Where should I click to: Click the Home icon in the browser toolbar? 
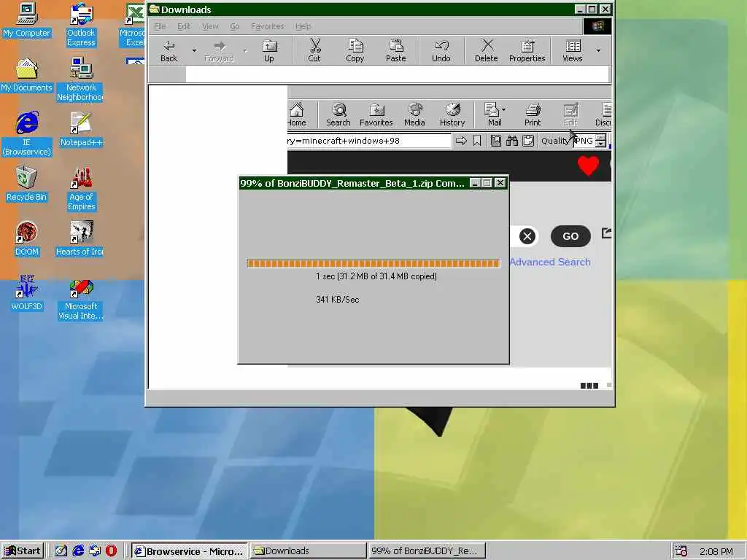[x=298, y=111]
